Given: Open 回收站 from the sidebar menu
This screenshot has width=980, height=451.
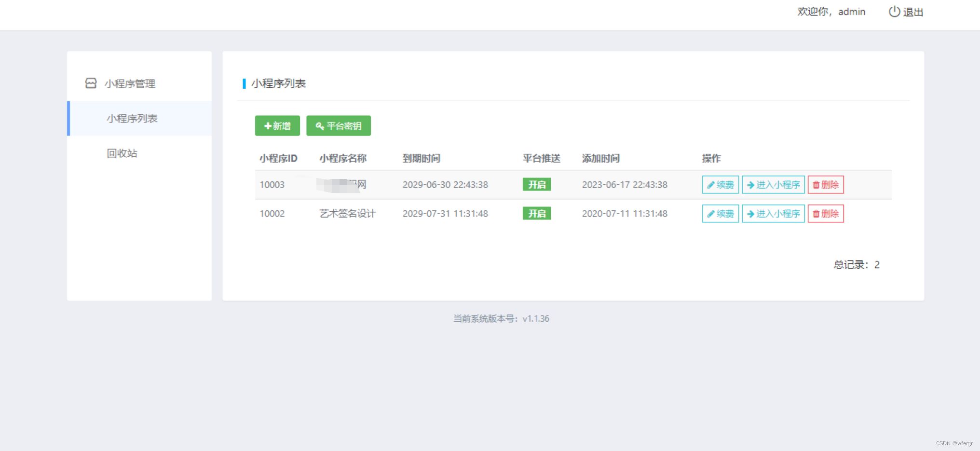Looking at the screenshot, I should click(x=121, y=153).
